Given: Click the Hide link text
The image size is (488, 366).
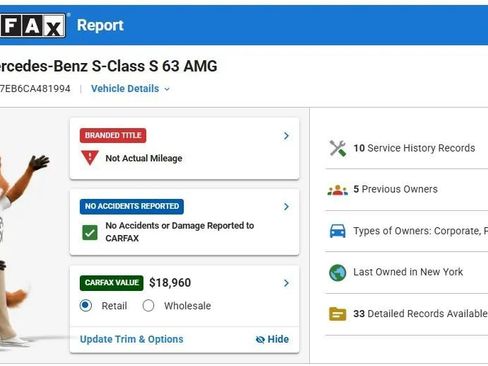Looking at the screenshot, I should [278, 339].
